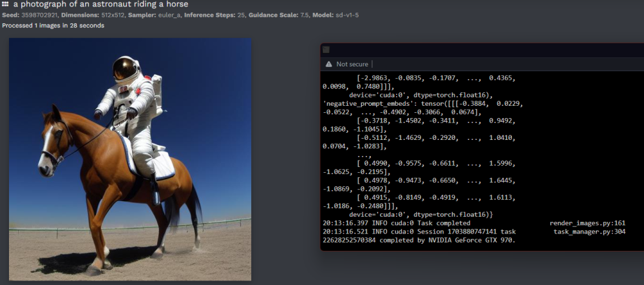Click the task_manager.py:304 log reference
Image resolution: width=644 pixels, height=285 pixels.
(589, 232)
